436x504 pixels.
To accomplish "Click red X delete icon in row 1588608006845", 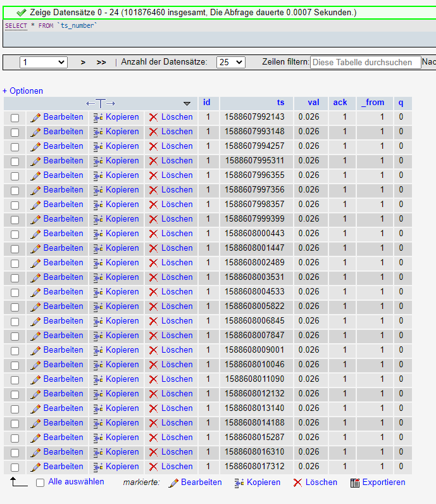I will (x=153, y=322).
